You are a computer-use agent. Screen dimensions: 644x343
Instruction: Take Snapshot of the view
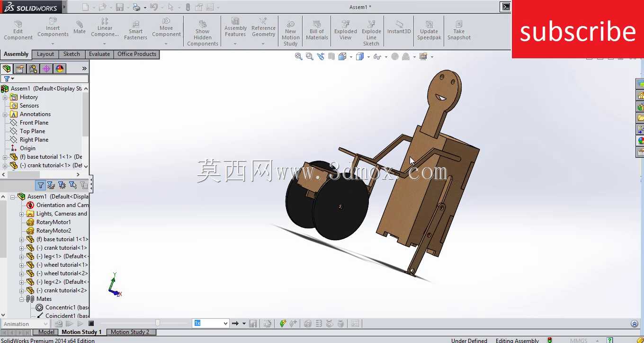pyautogui.click(x=459, y=30)
